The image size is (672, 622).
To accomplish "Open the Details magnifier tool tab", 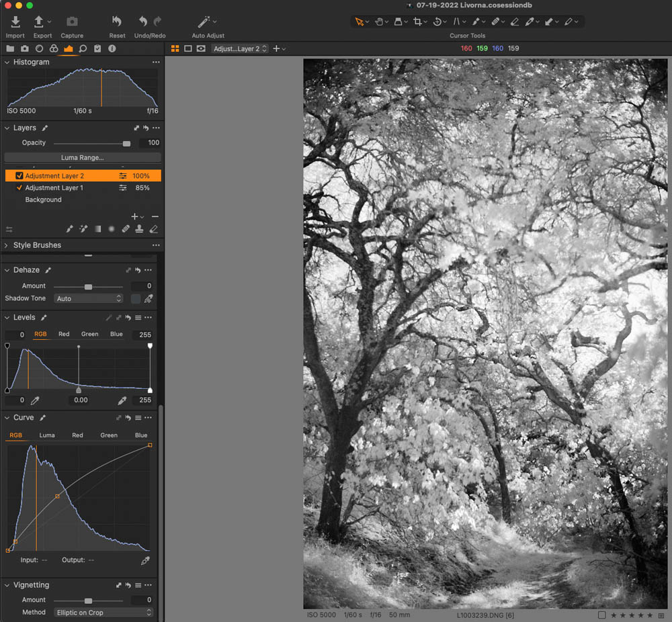I will [x=83, y=48].
